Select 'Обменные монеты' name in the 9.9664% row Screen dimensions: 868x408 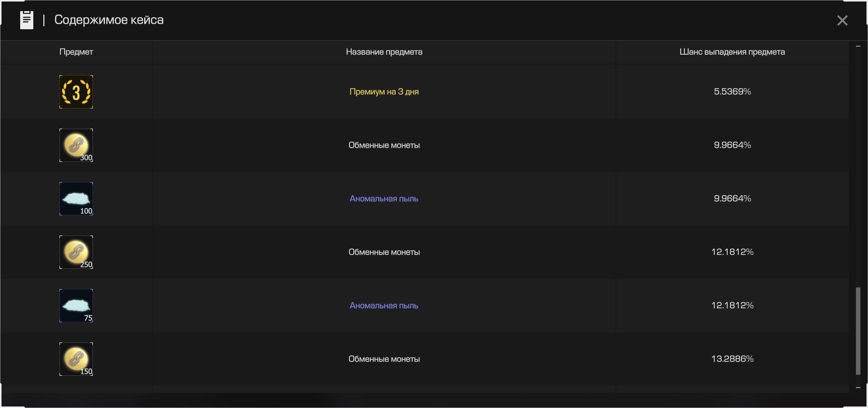(x=384, y=145)
